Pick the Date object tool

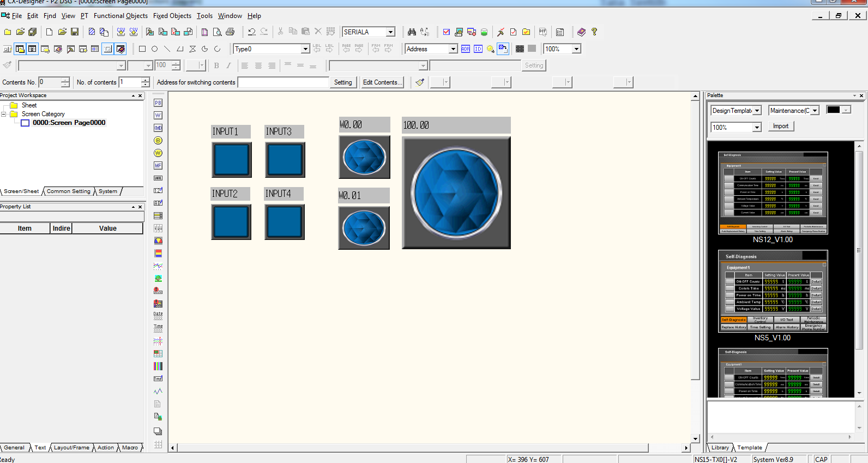pyautogui.click(x=158, y=315)
